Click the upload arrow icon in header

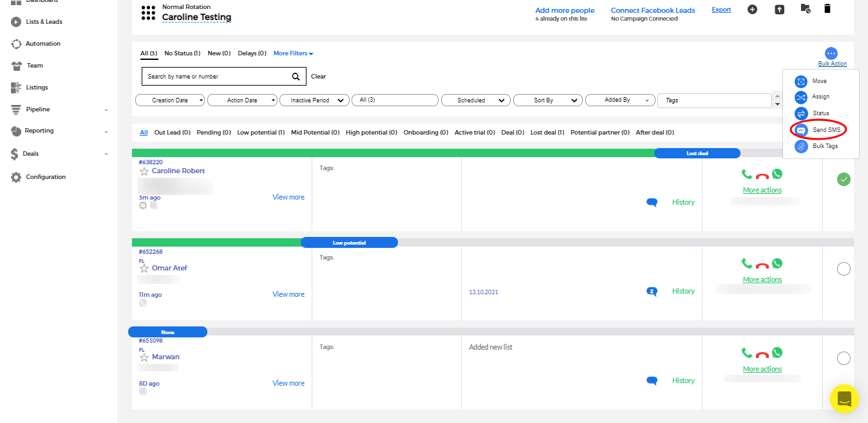coord(779,10)
